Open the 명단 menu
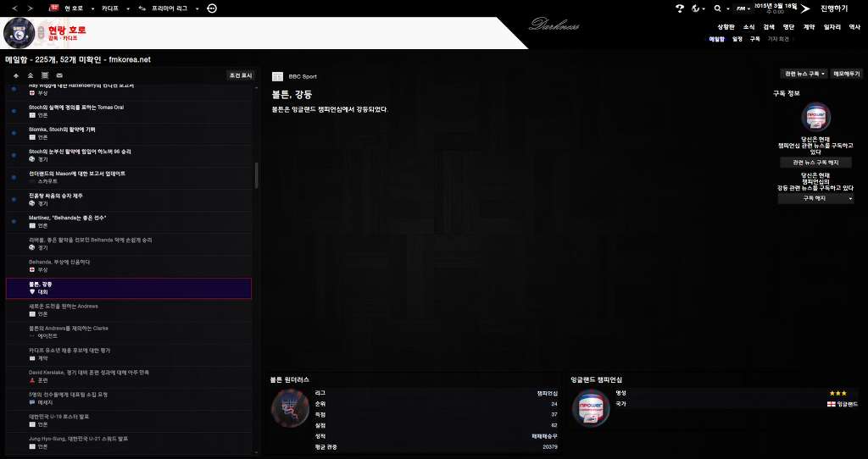Screen dimensions: 868x459 point(788,27)
